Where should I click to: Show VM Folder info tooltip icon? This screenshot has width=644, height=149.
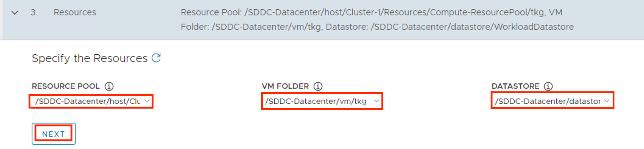(318, 86)
